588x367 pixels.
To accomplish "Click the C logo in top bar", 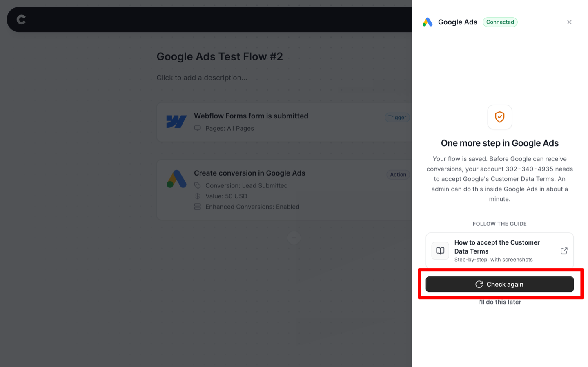I will (x=21, y=19).
